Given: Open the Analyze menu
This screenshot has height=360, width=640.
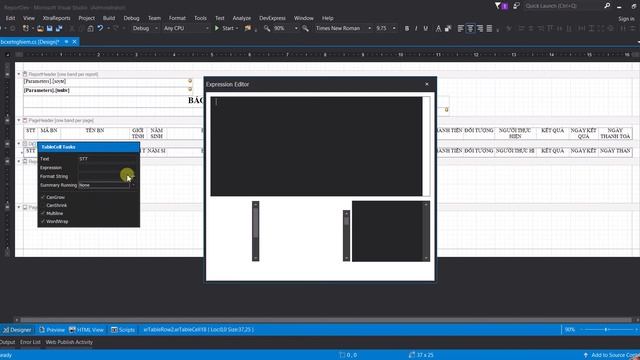Looking at the screenshot, I should tap(242, 18).
